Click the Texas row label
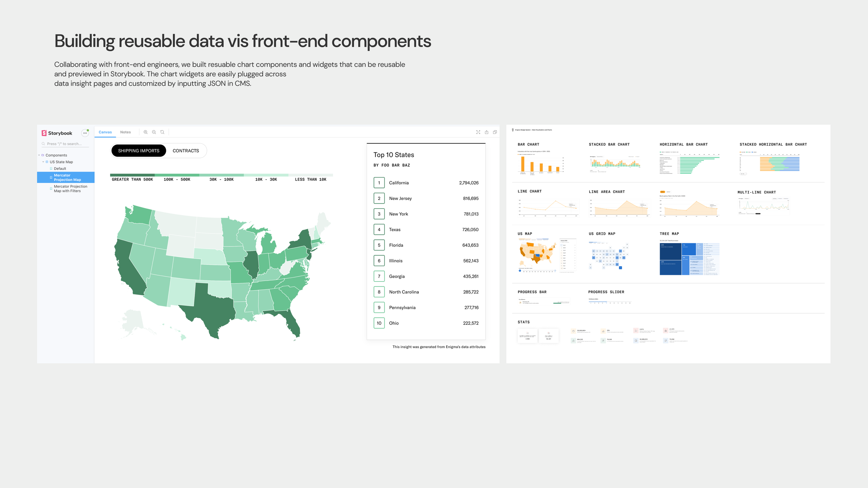 pyautogui.click(x=395, y=229)
